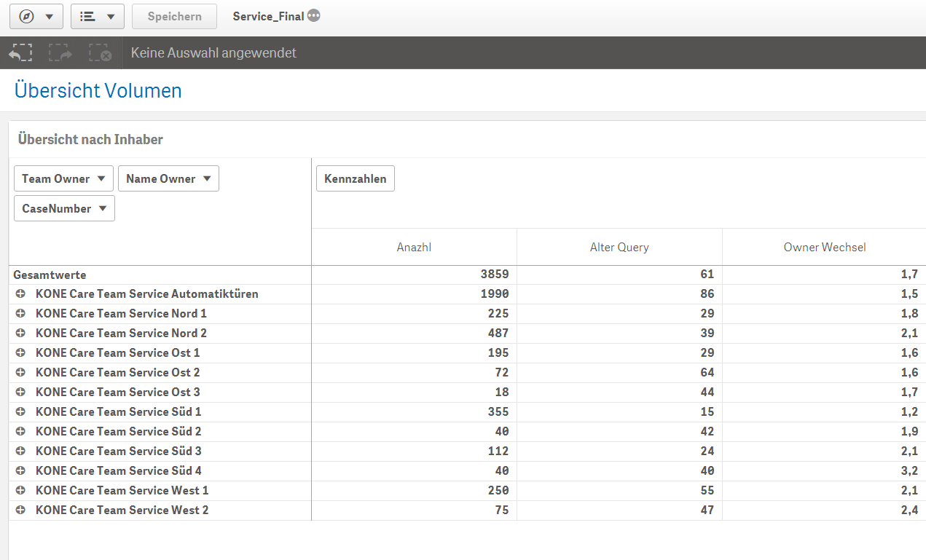Screen dimensions: 926x560
Task: Open the Name Owner dimension dropdown
Action: point(168,178)
